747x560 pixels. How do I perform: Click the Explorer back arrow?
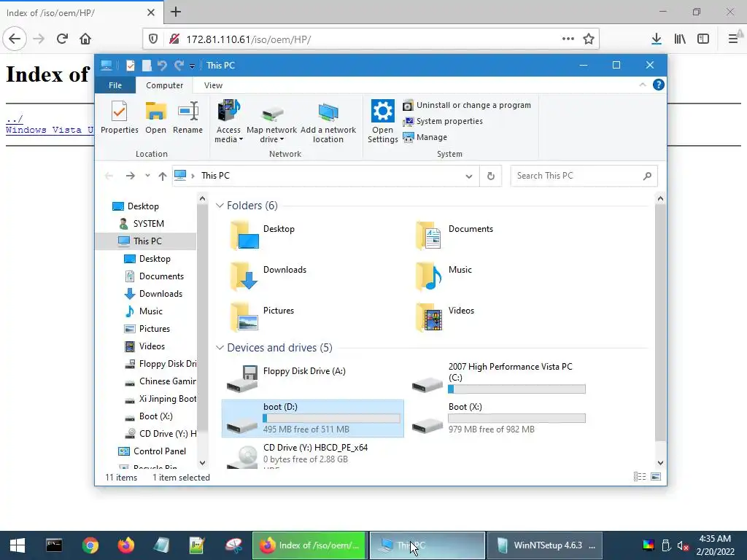[109, 176]
